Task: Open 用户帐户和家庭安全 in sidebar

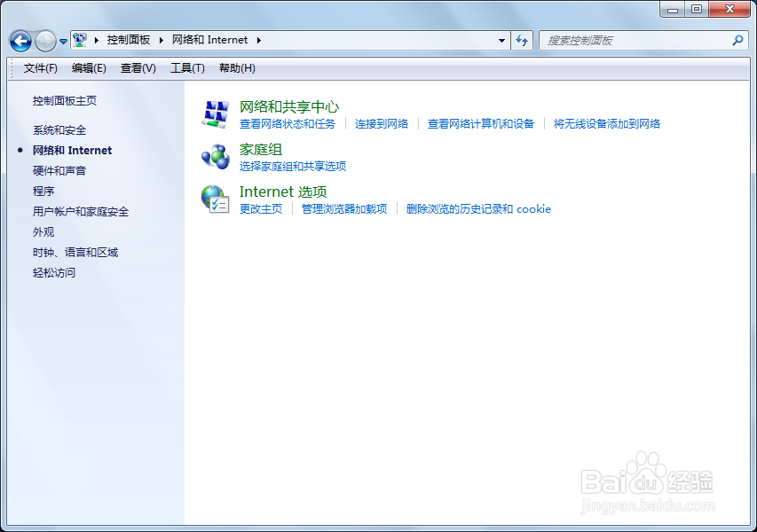Action: point(81,212)
